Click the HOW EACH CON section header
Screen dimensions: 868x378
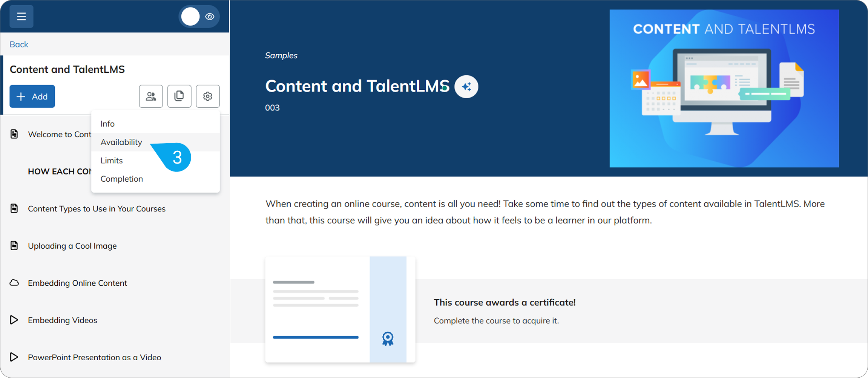(x=60, y=171)
